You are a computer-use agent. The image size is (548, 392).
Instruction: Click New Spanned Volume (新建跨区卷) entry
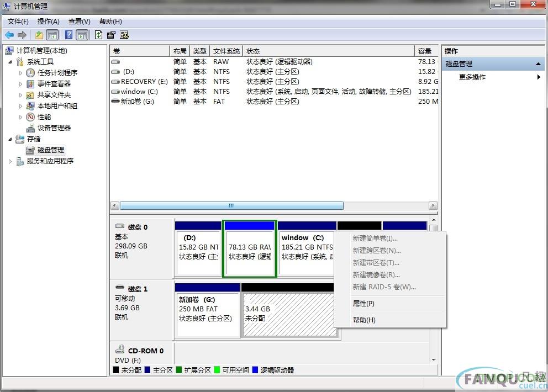390,251
